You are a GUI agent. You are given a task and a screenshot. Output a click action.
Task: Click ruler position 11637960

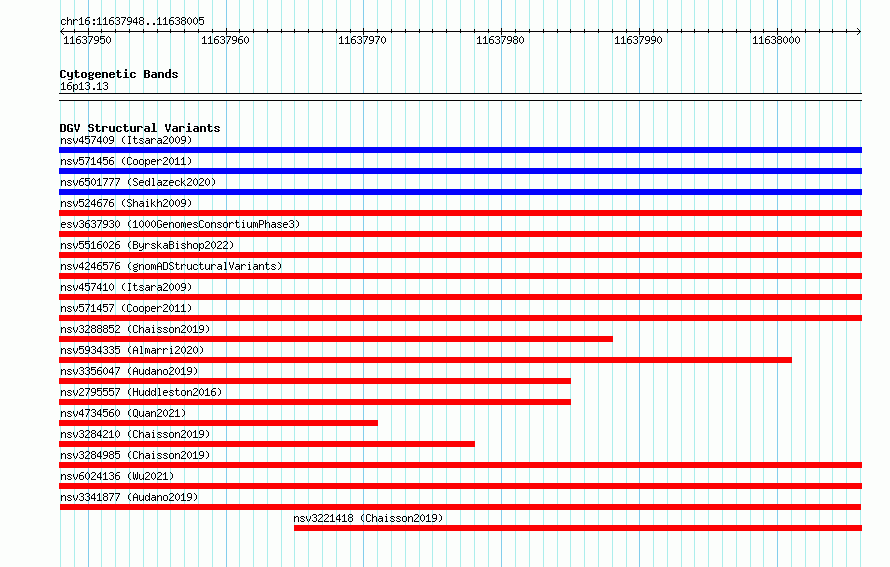pyautogui.click(x=225, y=40)
